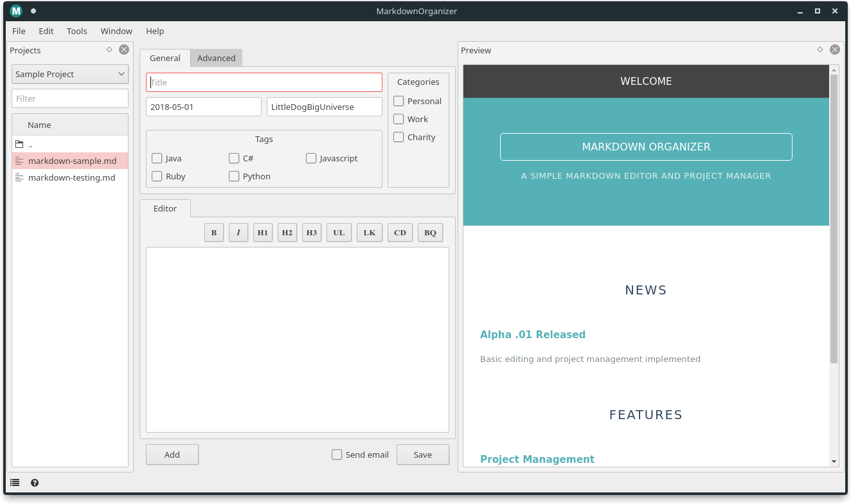
Task: Click the Add button
Action: (172, 455)
